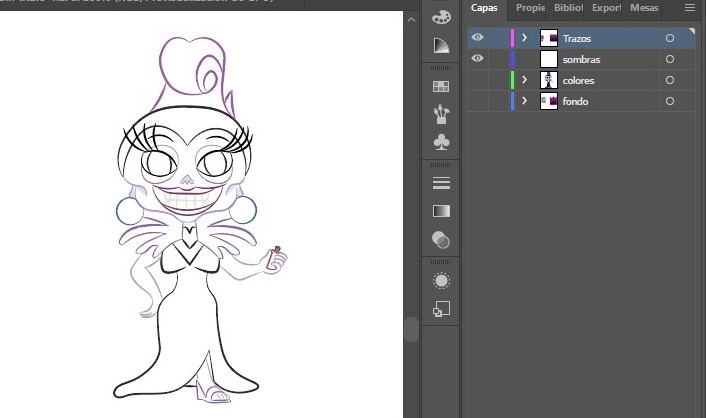The image size is (706, 418).
Task: Lock the sombras layer
Action: pos(498,59)
